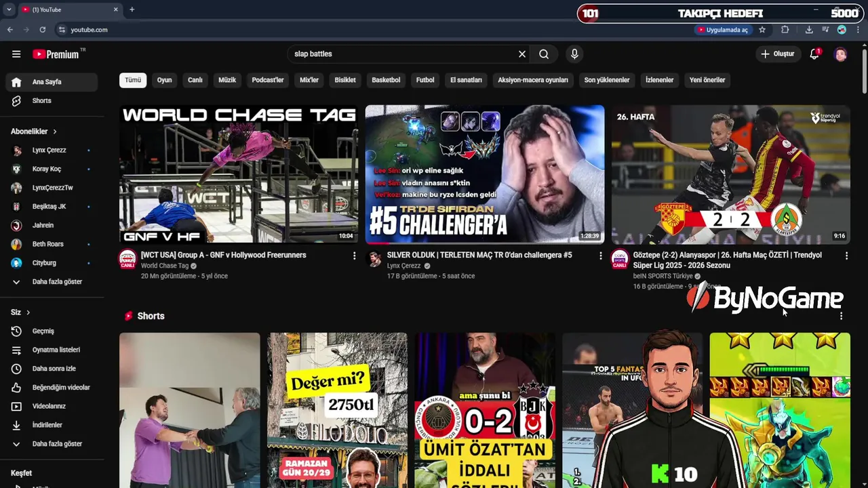
Task: Select the İzlenenler chip
Action: [x=659, y=80]
